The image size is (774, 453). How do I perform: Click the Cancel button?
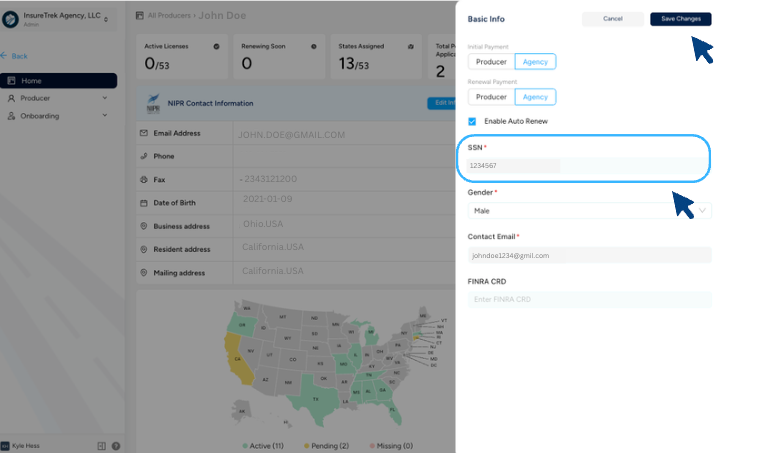pos(612,19)
